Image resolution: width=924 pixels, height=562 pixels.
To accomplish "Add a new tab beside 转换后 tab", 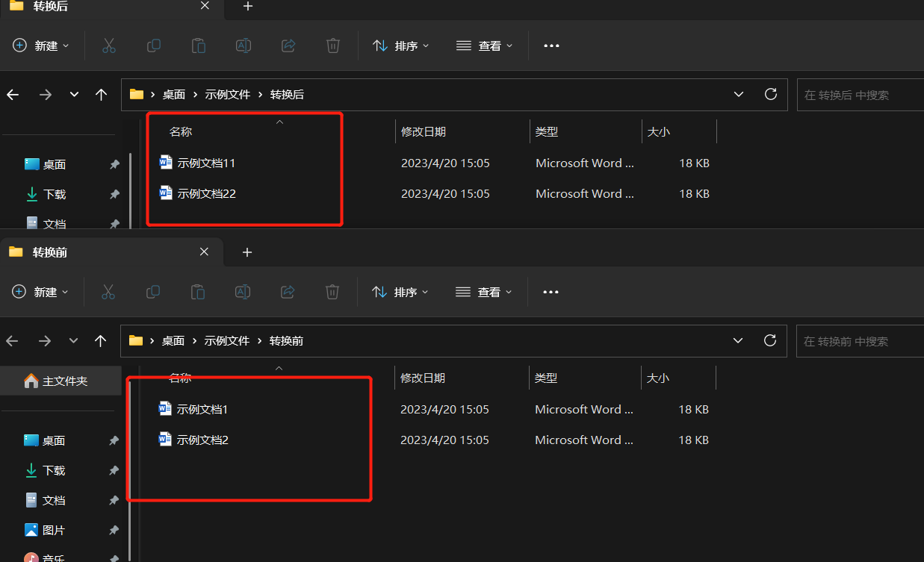I will tap(248, 6).
